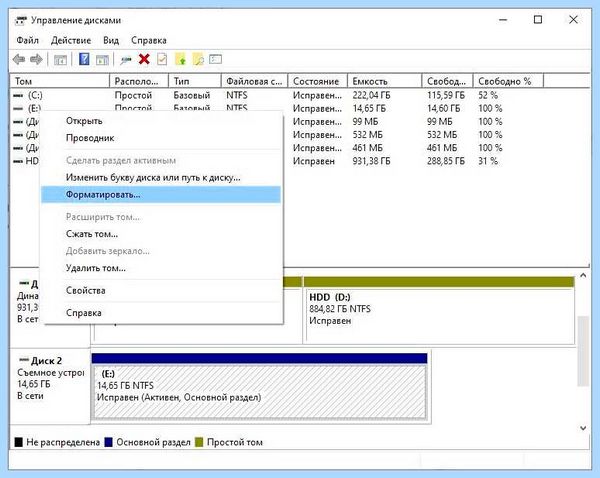600x478 pixels.
Task: Click olive Простой том legend swatch
Action: click(199, 442)
